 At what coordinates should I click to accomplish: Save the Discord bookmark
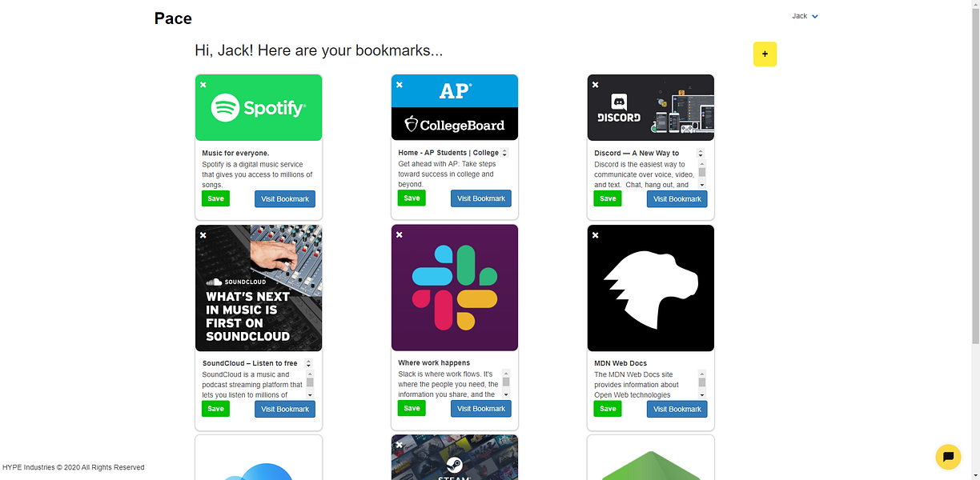point(608,198)
